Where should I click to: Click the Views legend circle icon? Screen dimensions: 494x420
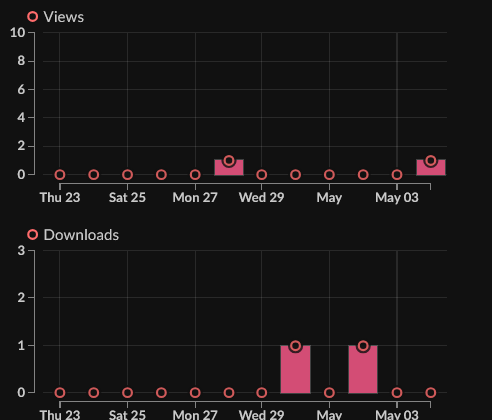tap(33, 17)
